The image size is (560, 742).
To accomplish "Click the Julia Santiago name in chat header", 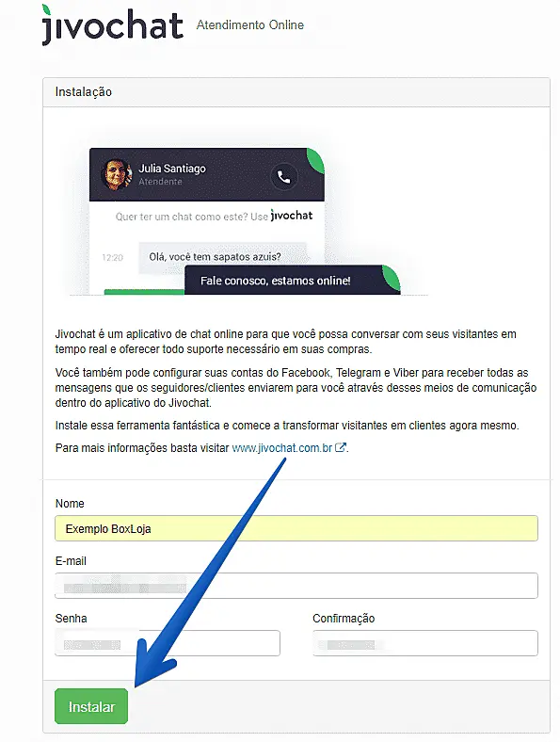I will point(172,169).
